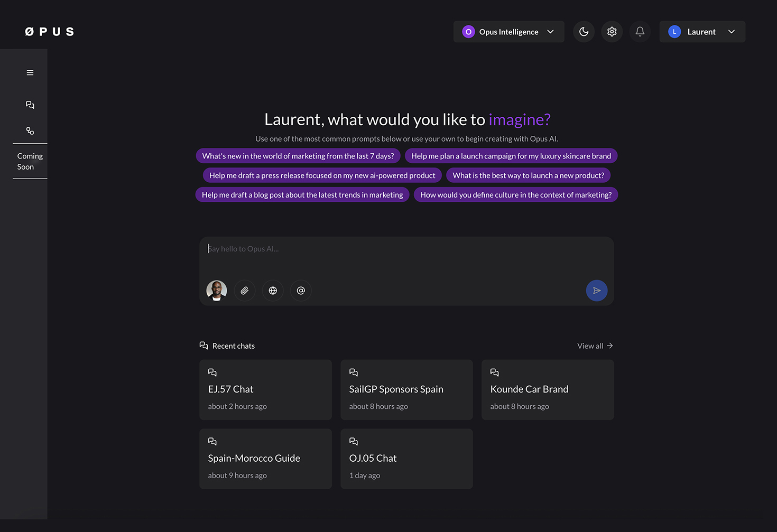Click '1 day ago' timestamp text
777x532 pixels.
pos(365,475)
